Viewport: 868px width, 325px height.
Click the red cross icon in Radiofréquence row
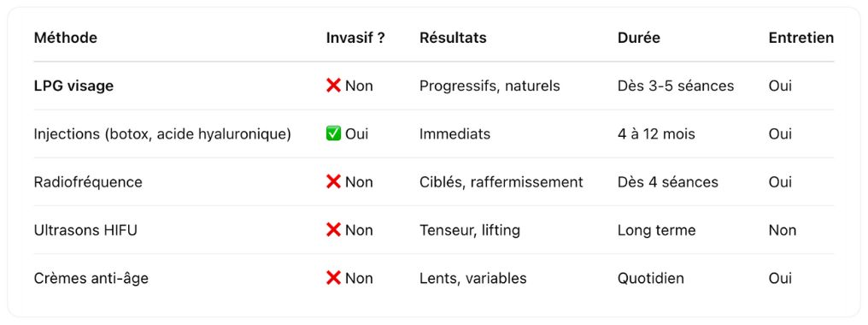click(333, 182)
